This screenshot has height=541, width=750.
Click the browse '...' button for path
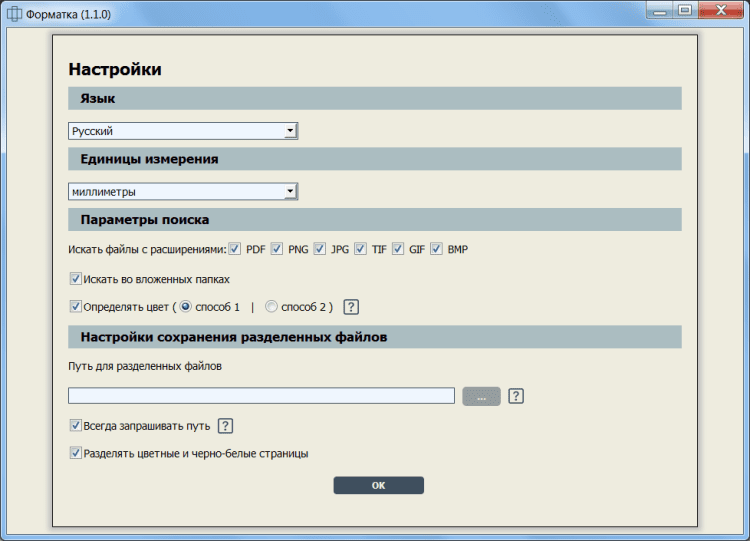(x=481, y=397)
